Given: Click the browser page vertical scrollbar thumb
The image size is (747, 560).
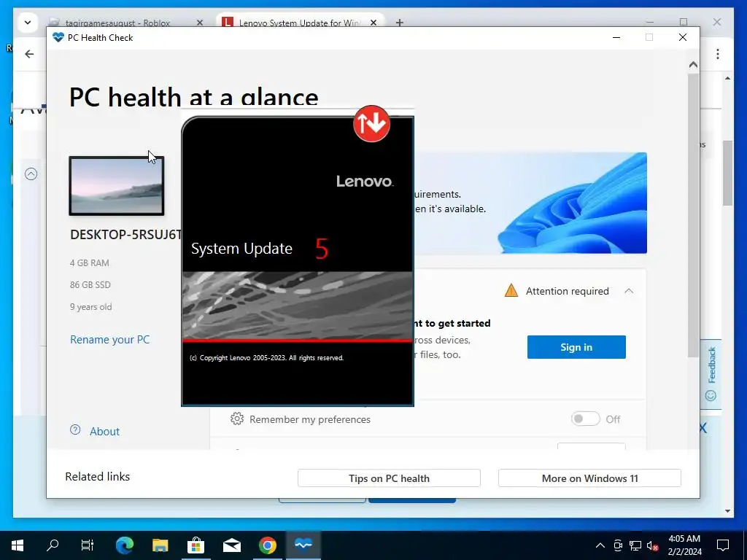Looking at the screenshot, I should click(x=727, y=173).
